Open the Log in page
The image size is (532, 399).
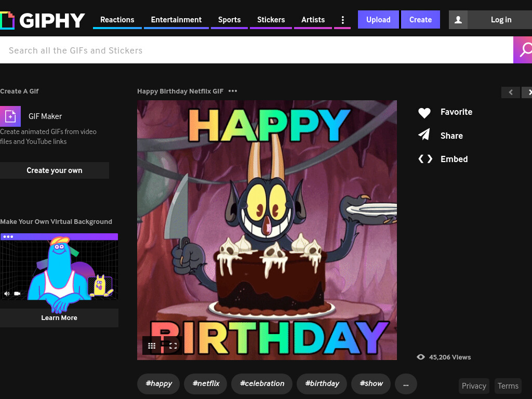pyautogui.click(x=501, y=20)
